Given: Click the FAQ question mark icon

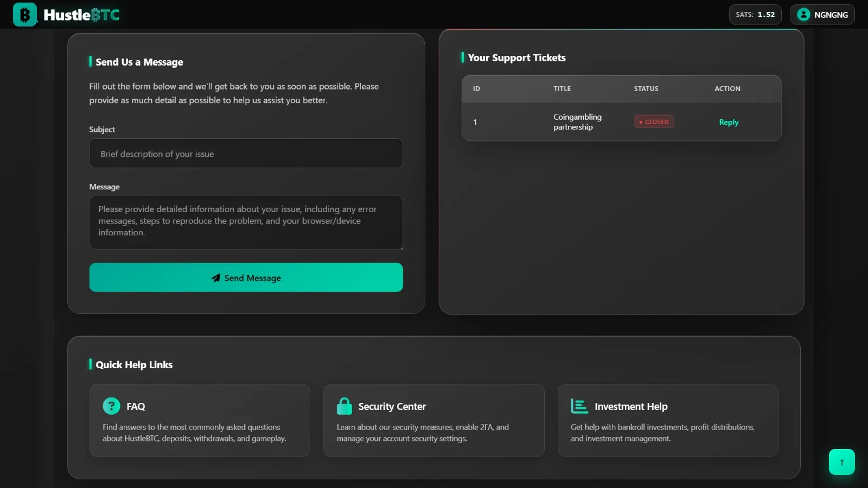Looking at the screenshot, I should pos(111,406).
